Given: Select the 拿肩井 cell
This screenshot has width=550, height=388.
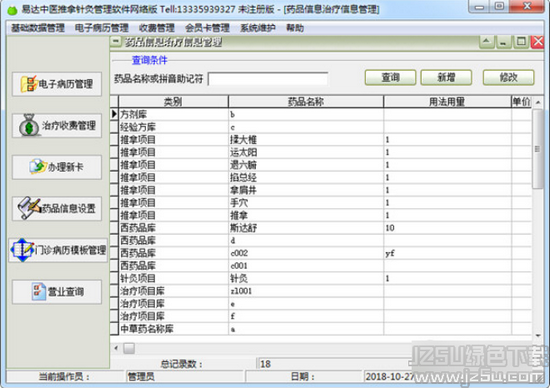Looking at the screenshot, I should 306,190.
